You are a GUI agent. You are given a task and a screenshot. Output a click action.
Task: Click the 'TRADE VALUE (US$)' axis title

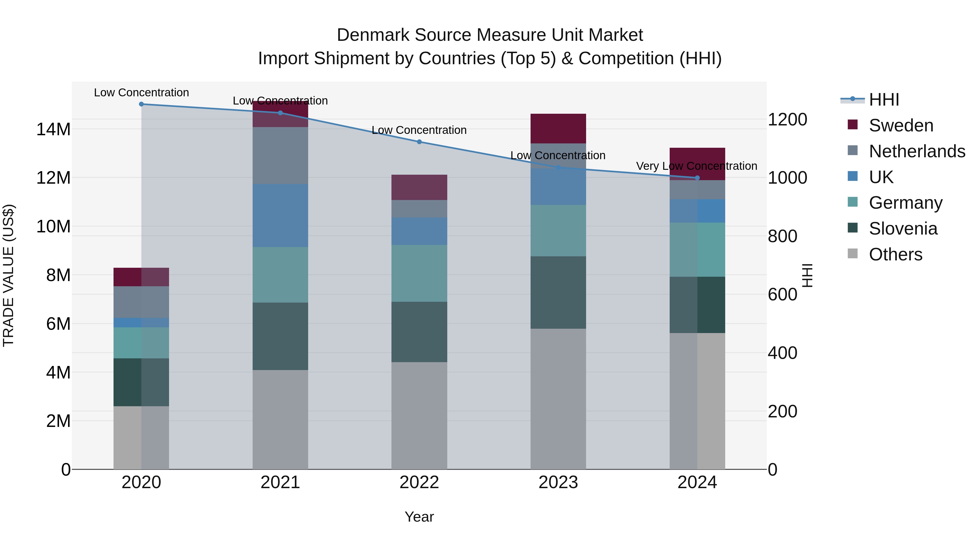pyautogui.click(x=8, y=276)
